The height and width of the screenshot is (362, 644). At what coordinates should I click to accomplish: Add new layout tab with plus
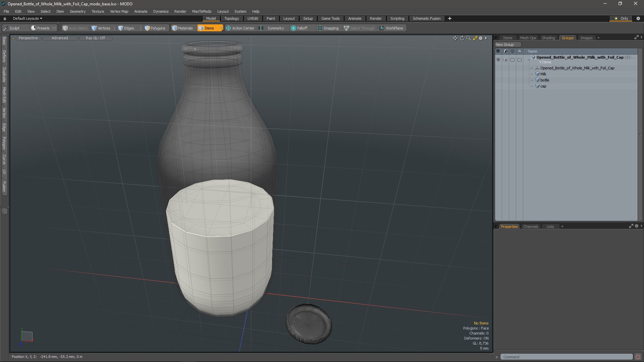coord(449,18)
